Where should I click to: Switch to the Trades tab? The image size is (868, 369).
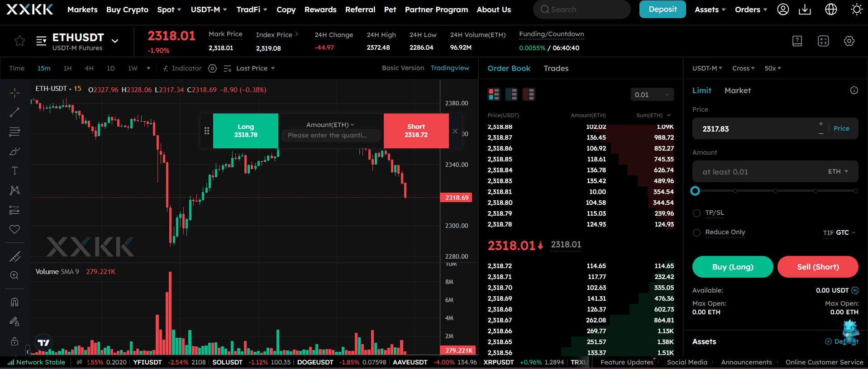(x=556, y=68)
